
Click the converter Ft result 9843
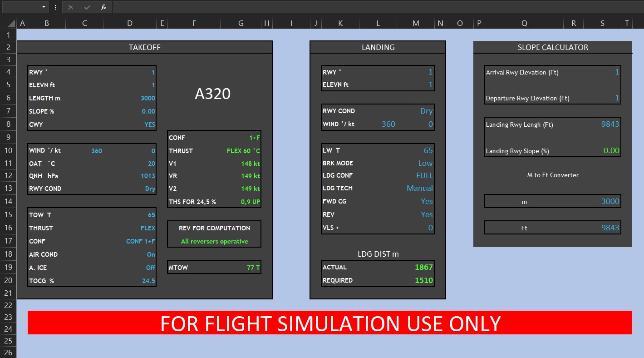click(x=610, y=228)
